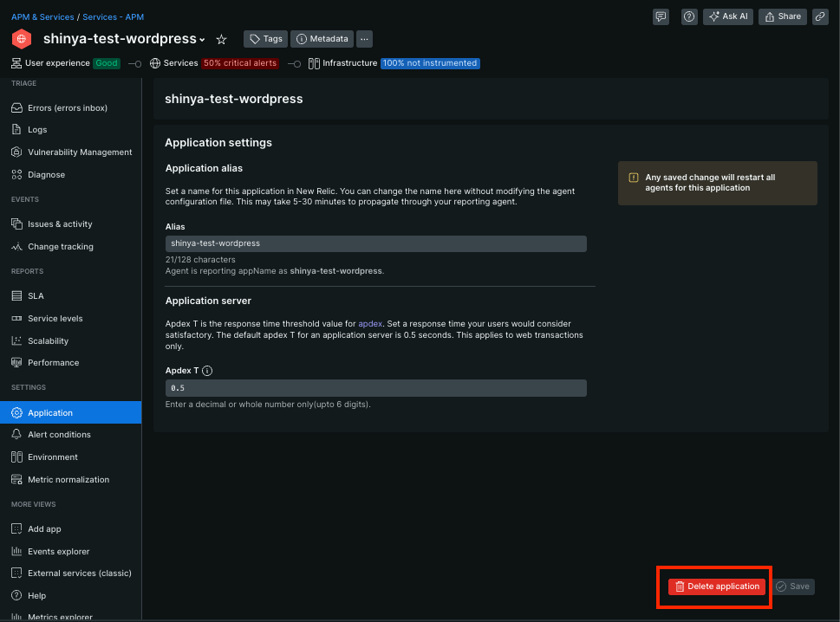Click the Service levels icon

pos(16,318)
